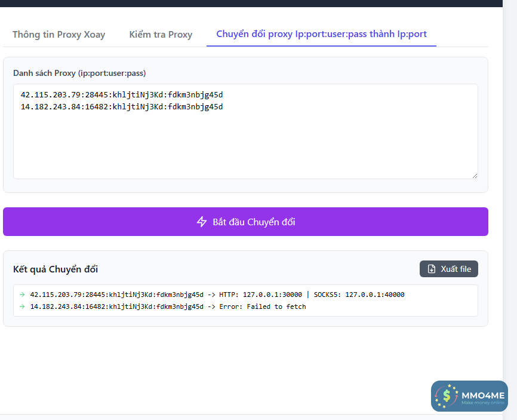Select the Chuyển đổi proxy Ip:port:user:pass tab

[321, 33]
